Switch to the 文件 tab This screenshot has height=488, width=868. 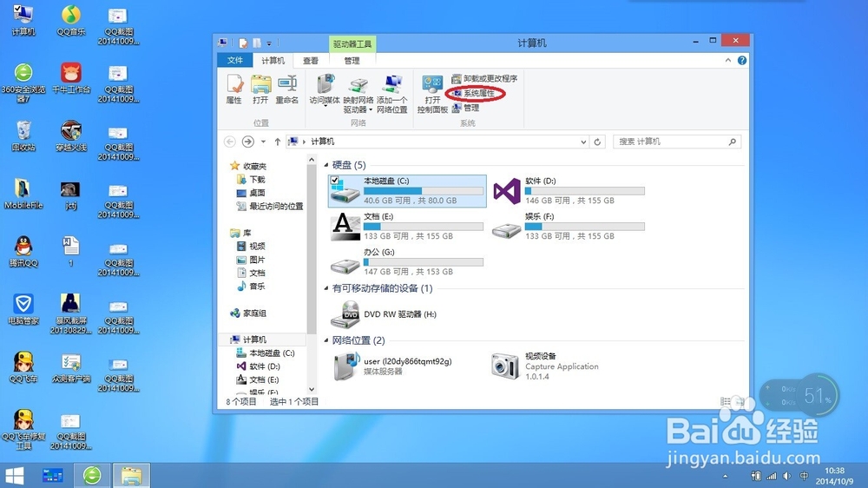click(234, 61)
